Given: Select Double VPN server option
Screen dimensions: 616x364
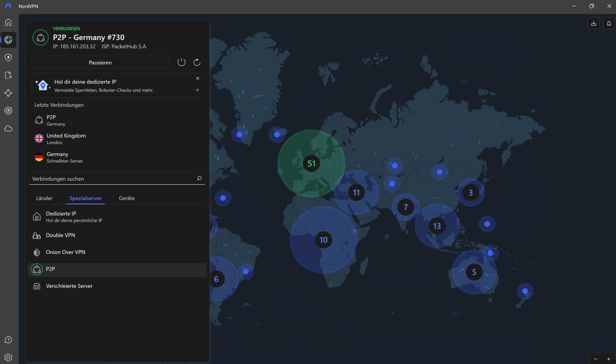Looking at the screenshot, I should pos(117,235).
